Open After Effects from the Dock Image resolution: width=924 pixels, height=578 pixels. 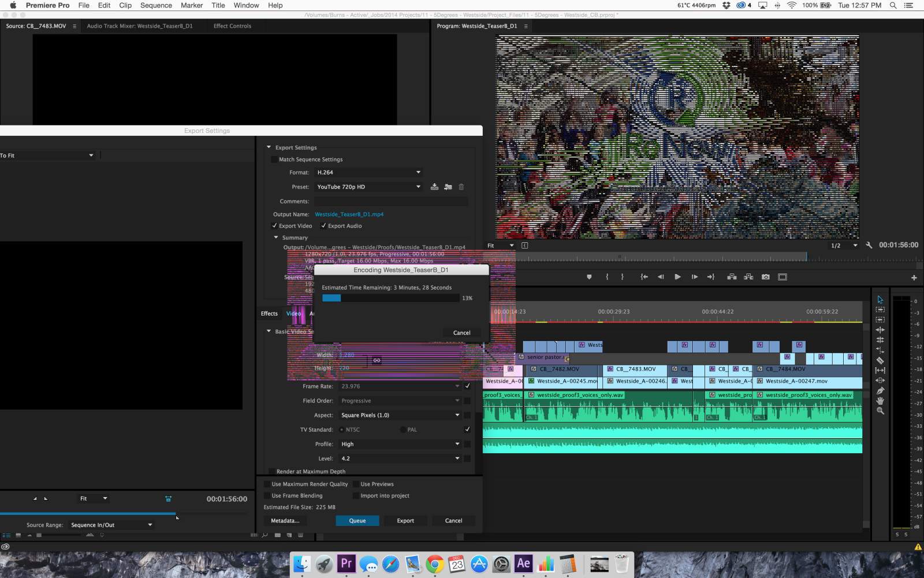(523, 564)
